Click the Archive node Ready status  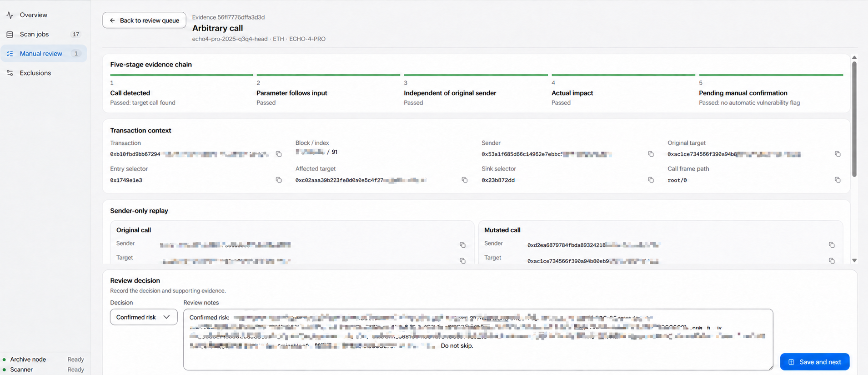(76, 360)
